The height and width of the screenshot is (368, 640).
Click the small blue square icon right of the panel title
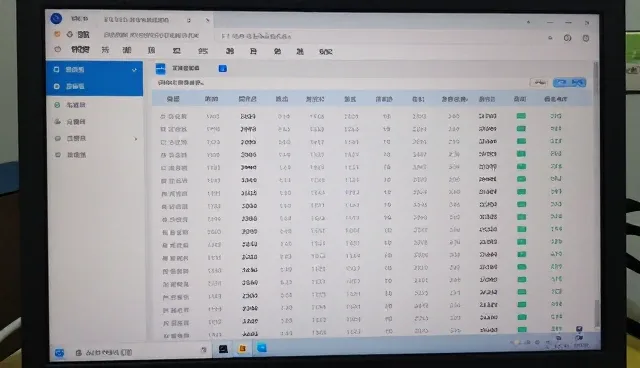[222, 69]
